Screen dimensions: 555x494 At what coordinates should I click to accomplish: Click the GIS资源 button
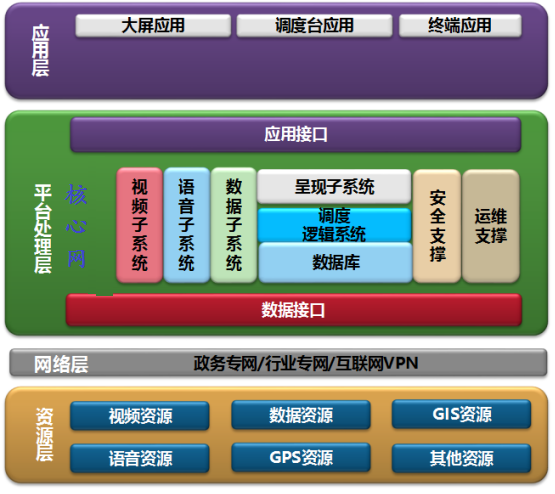462,414
